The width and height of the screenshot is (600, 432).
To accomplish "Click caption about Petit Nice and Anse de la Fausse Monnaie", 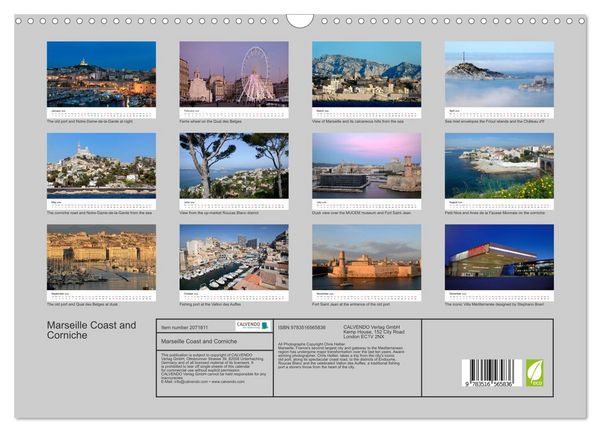I will tap(495, 213).
